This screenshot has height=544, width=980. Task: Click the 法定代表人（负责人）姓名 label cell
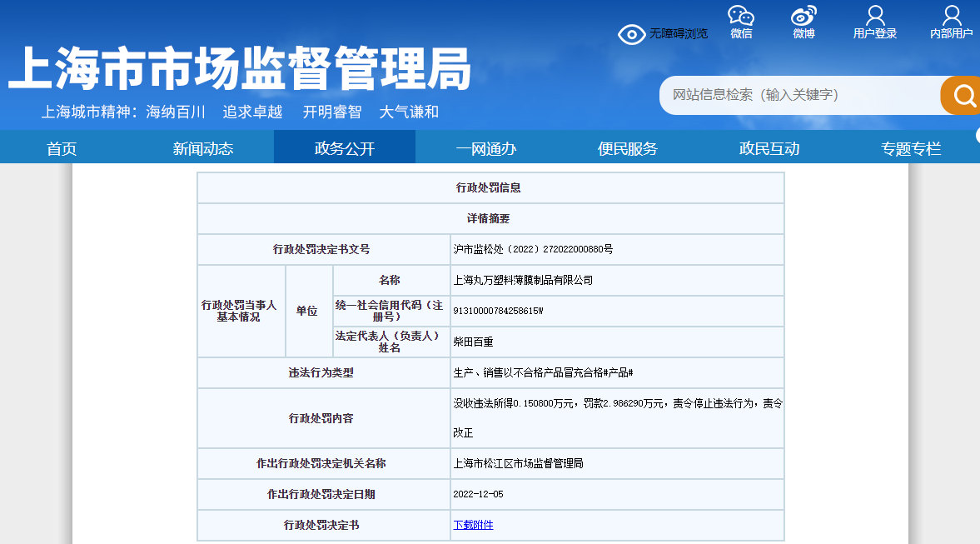(x=391, y=342)
